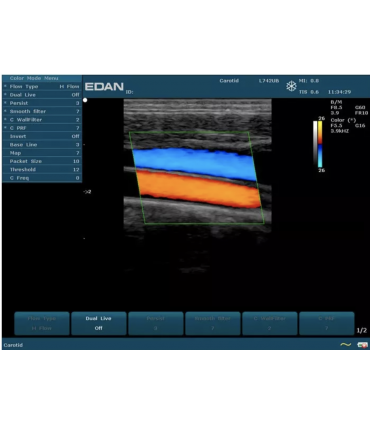Toggle the Invert setting in the menu
The image size is (370, 423).
[42, 136]
